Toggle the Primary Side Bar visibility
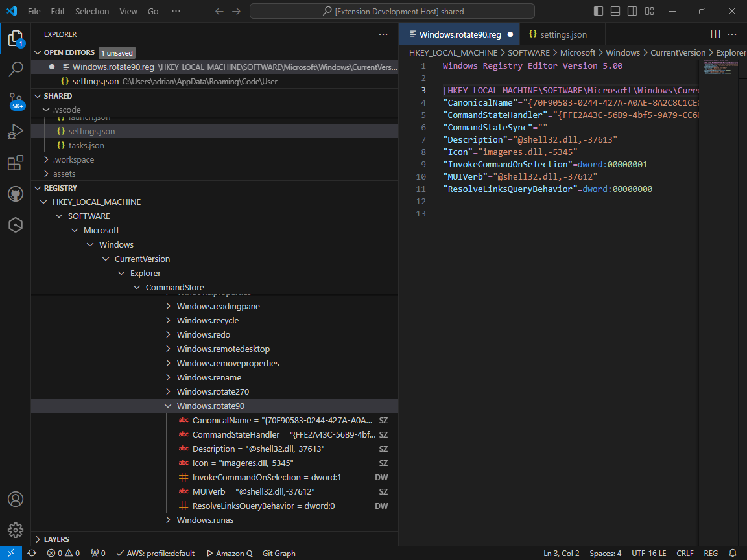 pyautogui.click(x=597, y=10)
